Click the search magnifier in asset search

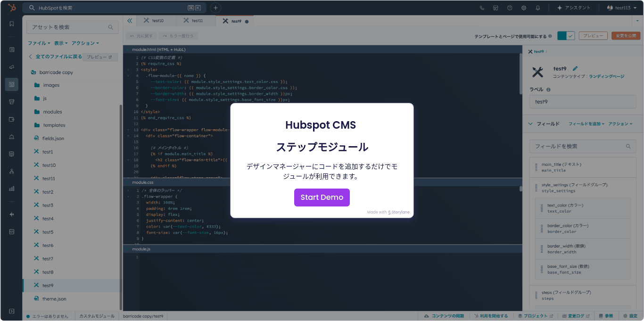(111, 27)
